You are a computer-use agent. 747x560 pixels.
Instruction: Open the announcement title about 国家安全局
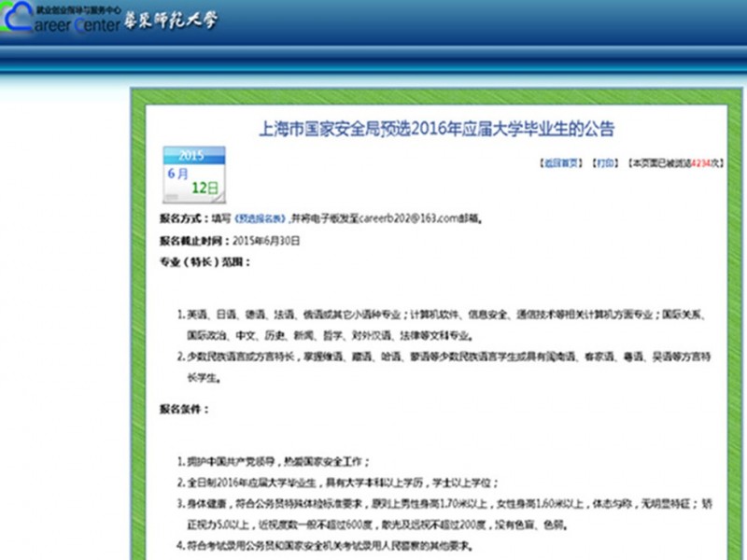coord(439,131)
